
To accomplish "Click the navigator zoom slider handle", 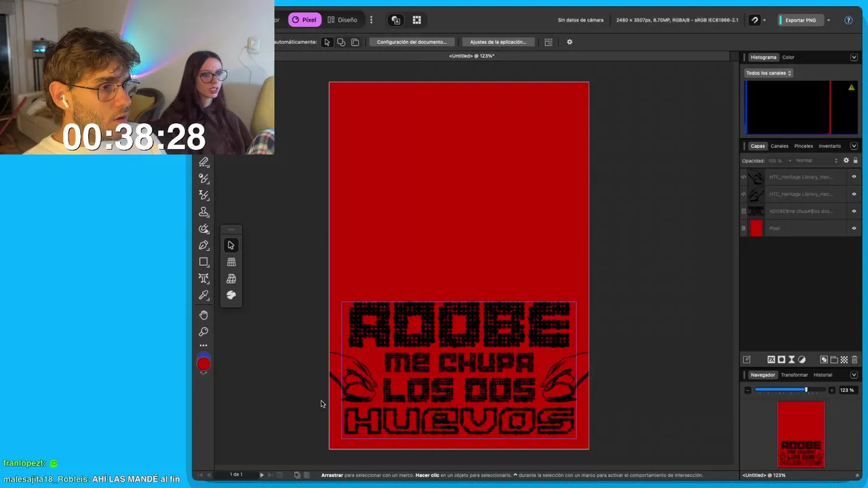I will coord(806,390).
